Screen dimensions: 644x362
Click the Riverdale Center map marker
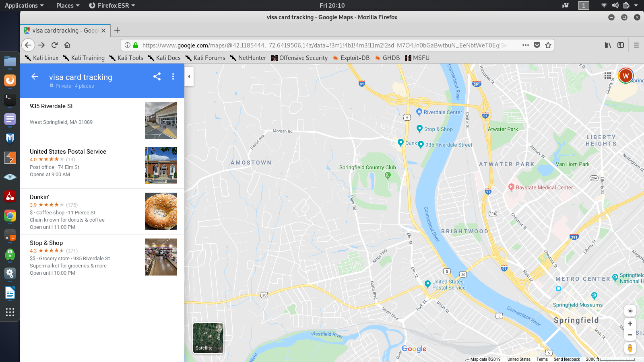click(x=419, y=112)
